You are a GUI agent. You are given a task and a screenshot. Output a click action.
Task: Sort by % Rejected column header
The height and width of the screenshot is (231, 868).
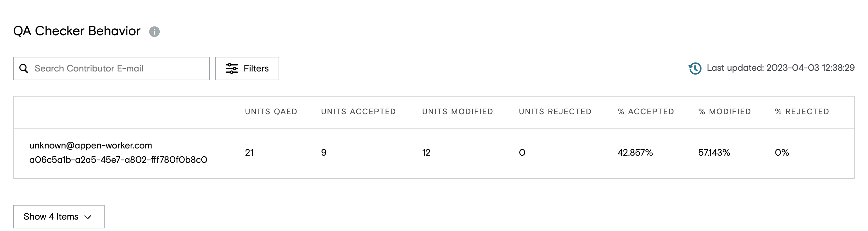pyautogui.click(x=802, y=112)
